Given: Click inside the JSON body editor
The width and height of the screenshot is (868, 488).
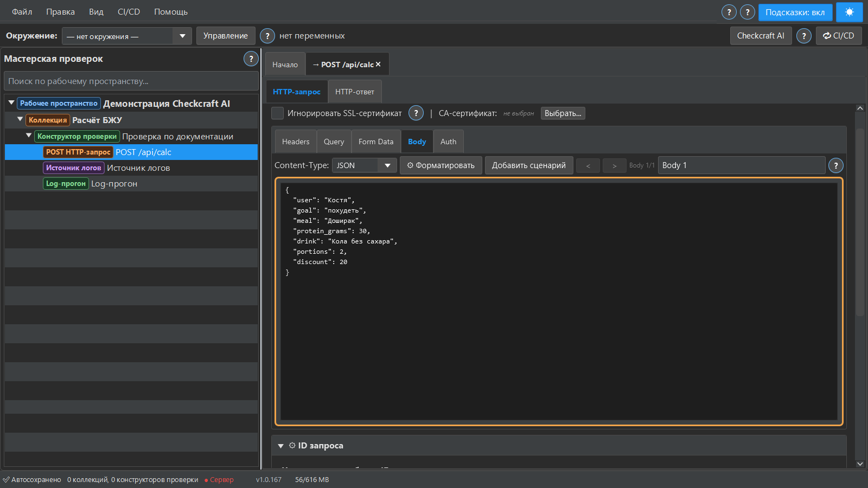Looking at the screenshot, I should coord(559,301).
